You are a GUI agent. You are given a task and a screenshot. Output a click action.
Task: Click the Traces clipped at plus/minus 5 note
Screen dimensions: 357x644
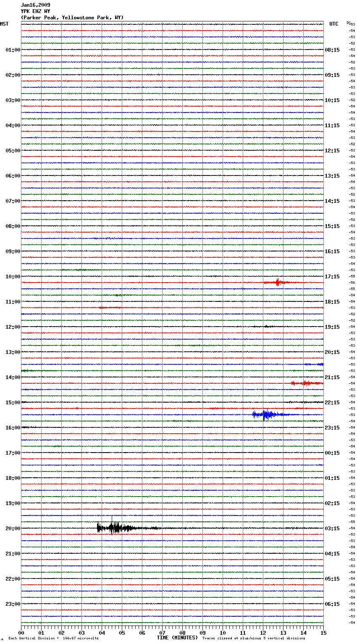[x=254, y=639]
